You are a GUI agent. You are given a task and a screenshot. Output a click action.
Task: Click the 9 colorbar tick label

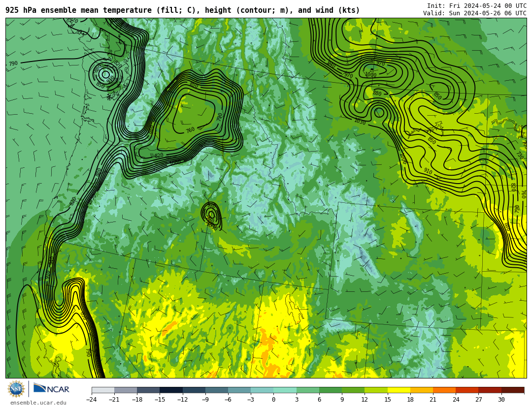coord(342,400)
